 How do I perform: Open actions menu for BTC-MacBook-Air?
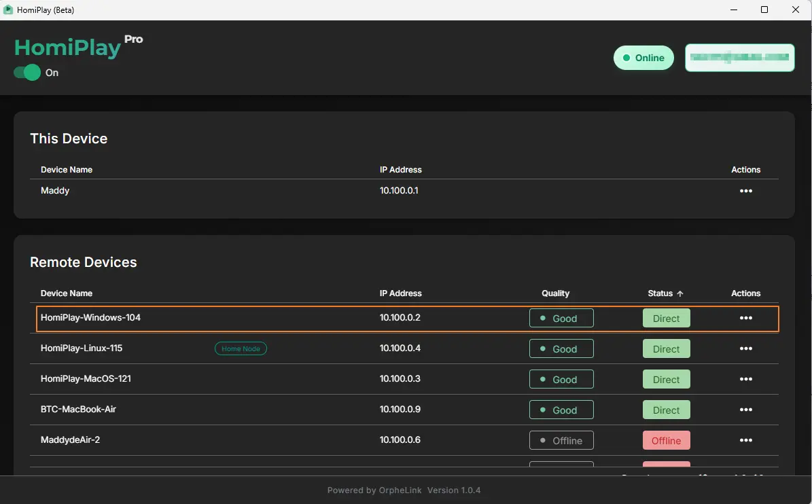pyautogui.click(x=745, y=410)
